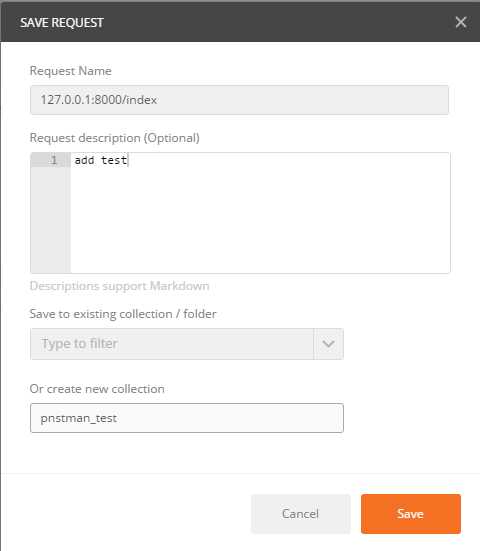This screenshot has height=551, width=480.
Task: Click inside the request description editor
Action: point(260,213)
